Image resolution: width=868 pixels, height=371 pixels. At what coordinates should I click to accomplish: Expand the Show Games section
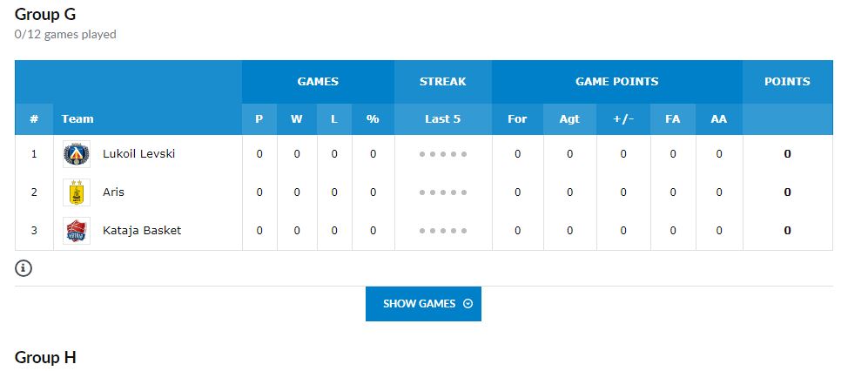[423, 304]
